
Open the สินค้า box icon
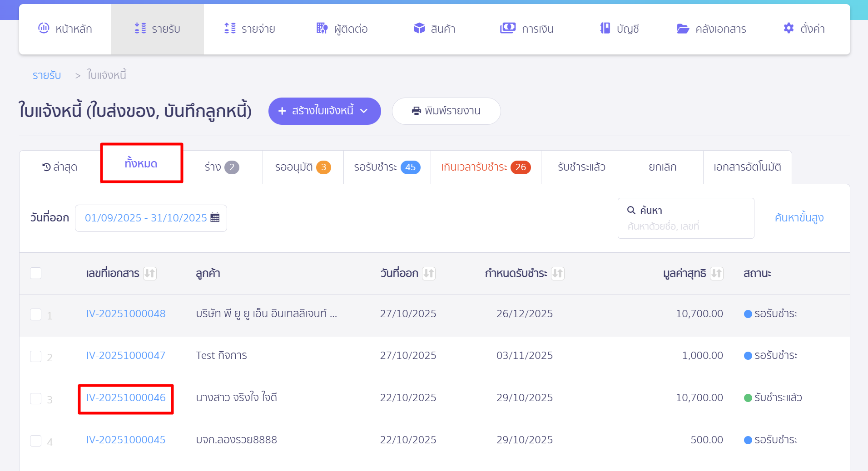click(419, 28)
